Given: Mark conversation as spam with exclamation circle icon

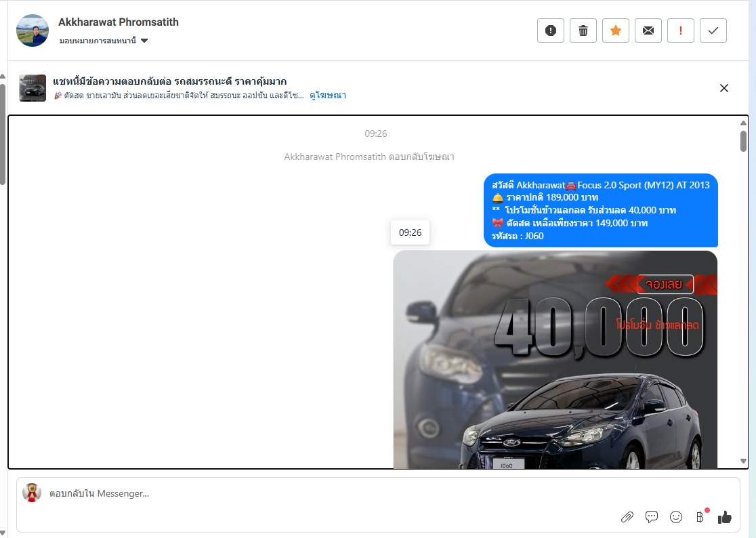Looking at the screenshot, I should tap(551, 31).
